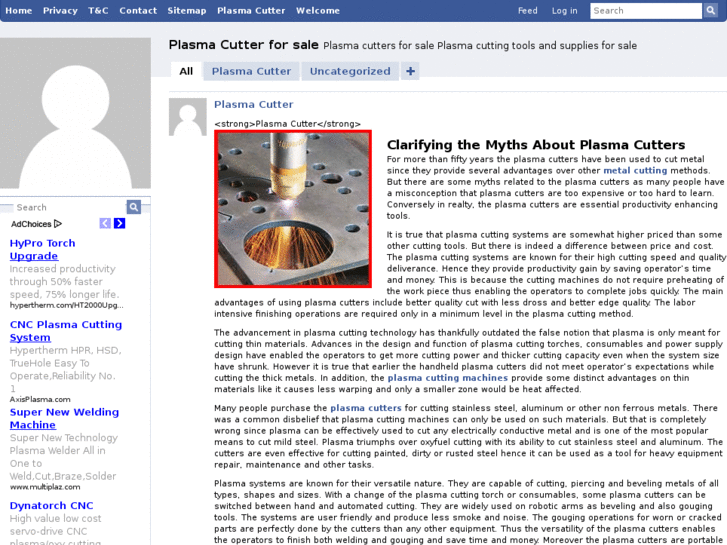Click the site tagline 'Plasma cutters for sale Plasma cutting tools'
This screenshot has height=545, width=727.
(480, 45)
